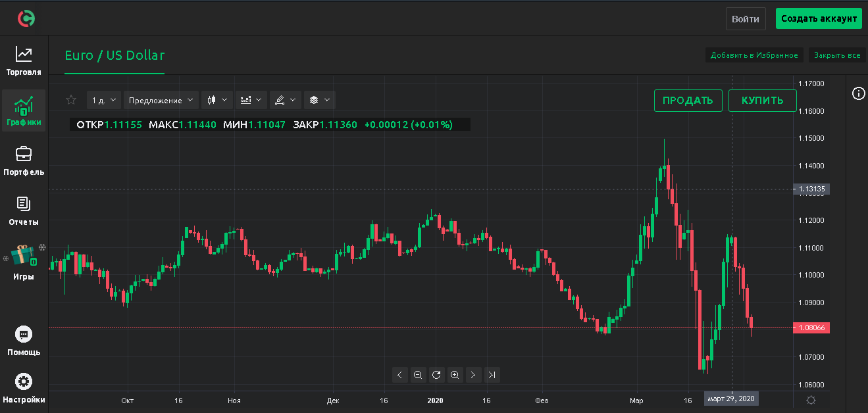This screenshot has width=868, height=413.
Task: Click the ОТКР 1.11155 value
Action: (109, 124)
